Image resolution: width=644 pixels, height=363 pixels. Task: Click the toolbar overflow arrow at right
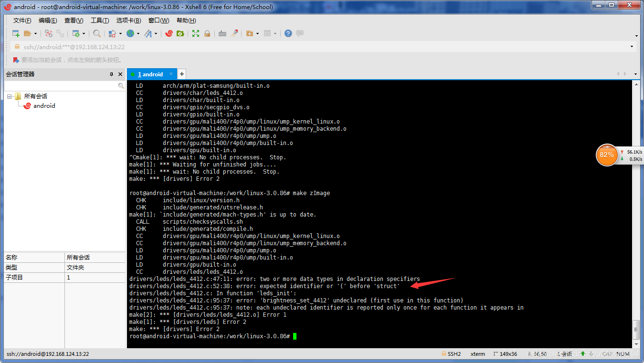pyautogui.click(x=636, y=36)
